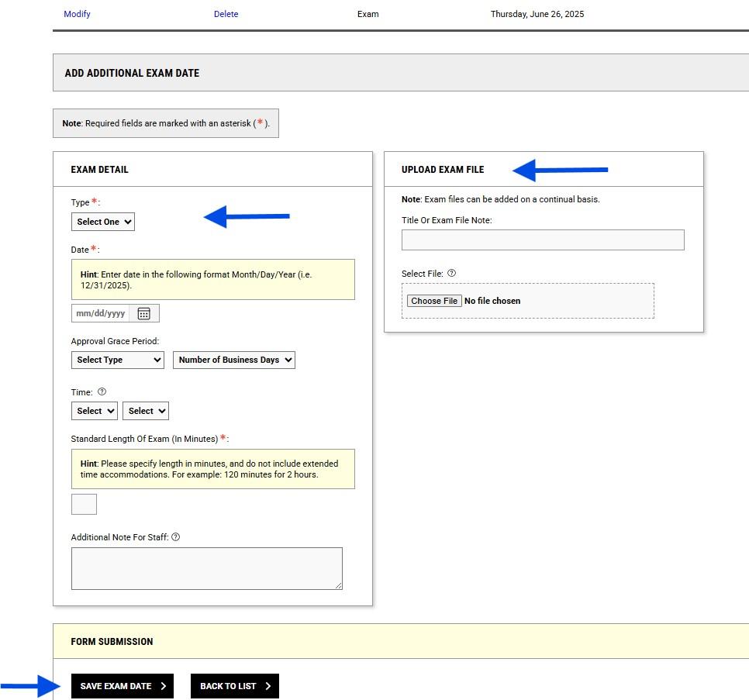Click the Title Or Exam File Note field
The image size is (749, 700).
tap(543, 240)
